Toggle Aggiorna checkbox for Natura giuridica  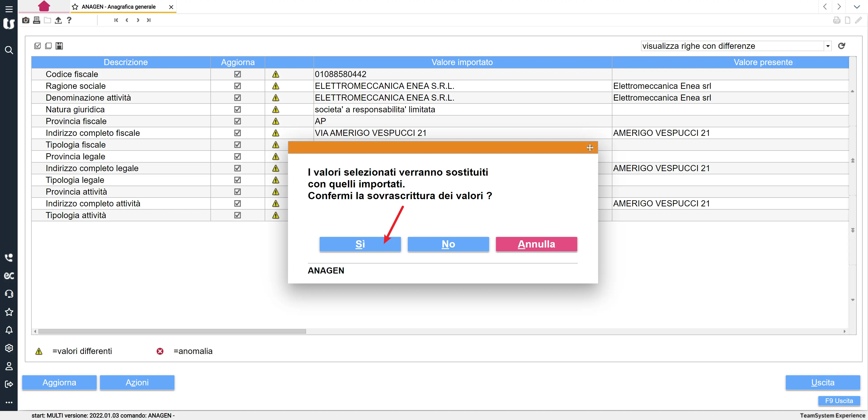(x=238, y=110)
